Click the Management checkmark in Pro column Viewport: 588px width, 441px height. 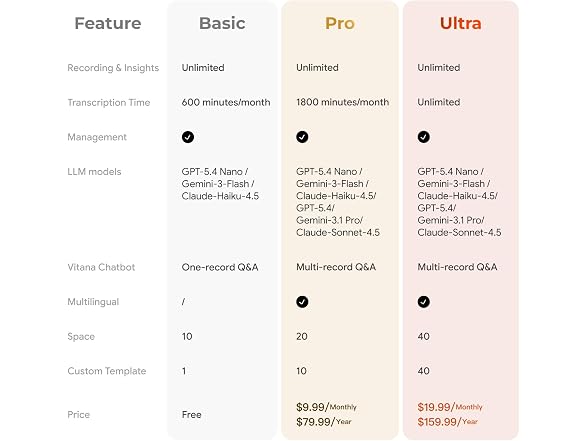pyautogui.click(x=302, y=137)
